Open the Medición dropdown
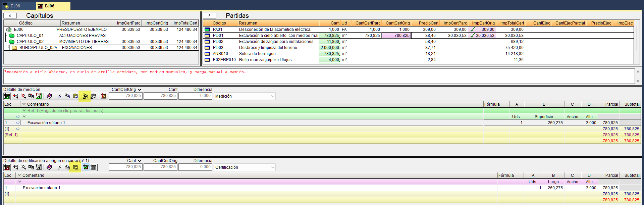The height and width of the screenshot is (205, 644). point(272,96)
